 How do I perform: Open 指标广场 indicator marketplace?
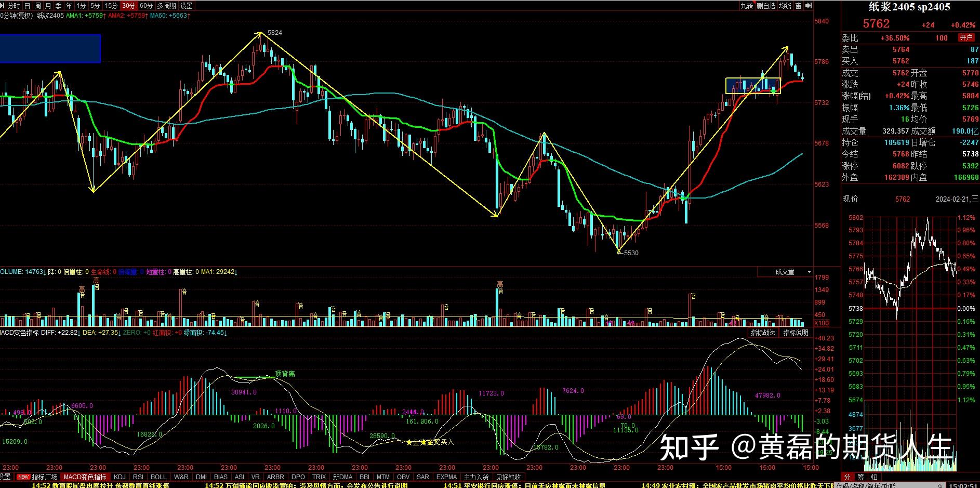coord(45,477)
